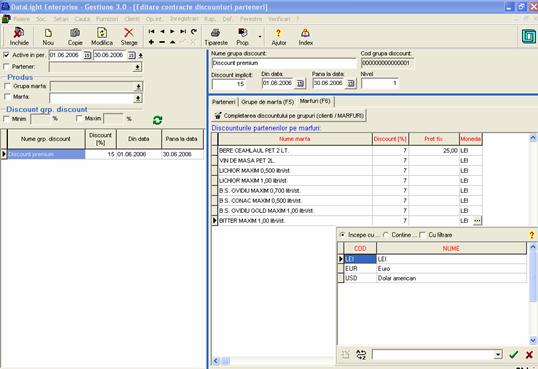538x369 pixels.
Task: Expand the Prop. toolbar dropdown arrow
Action: [260, 37]
